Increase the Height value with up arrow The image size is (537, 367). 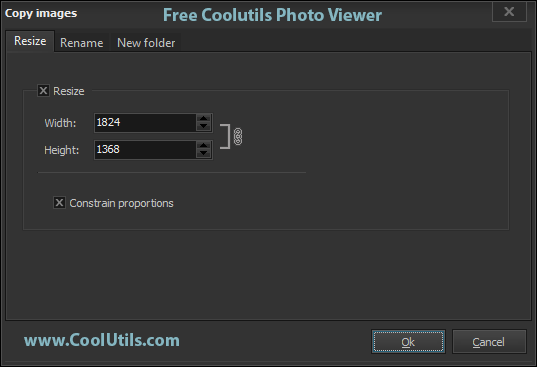coord(203,145)
